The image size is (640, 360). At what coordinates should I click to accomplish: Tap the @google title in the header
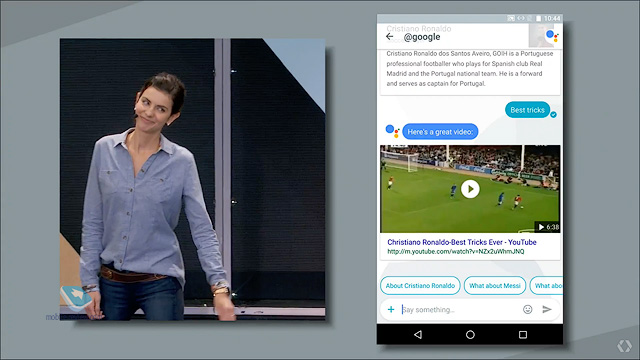(x=422, y=37)
